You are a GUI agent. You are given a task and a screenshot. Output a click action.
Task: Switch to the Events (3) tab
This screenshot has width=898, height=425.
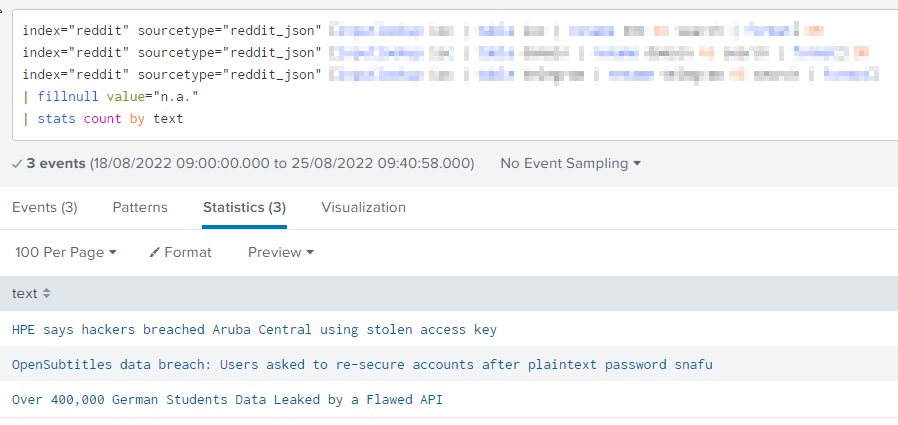(x=45, y=207)
